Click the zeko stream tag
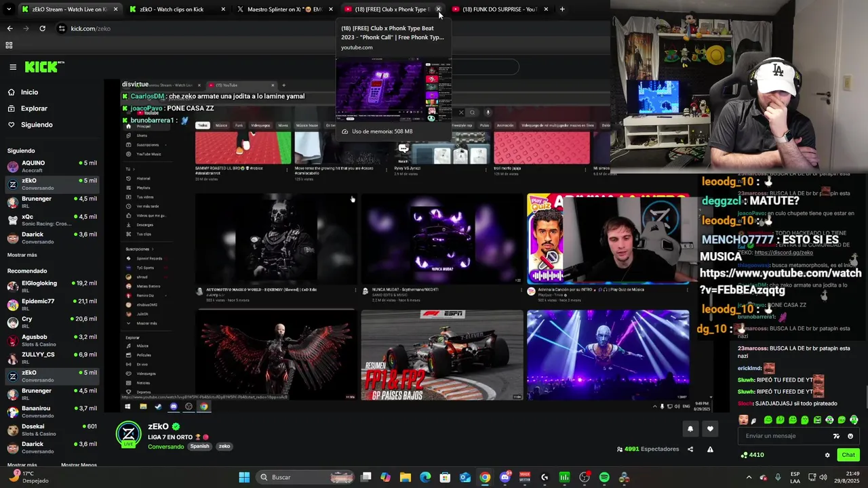Image resolution: width=868 pixels, height=488 pixels. 224,447
